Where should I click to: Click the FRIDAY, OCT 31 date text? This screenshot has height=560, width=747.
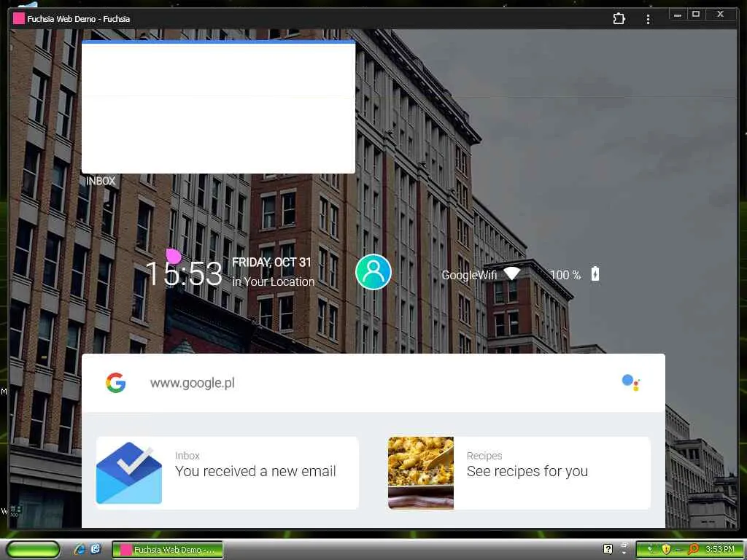271,262
